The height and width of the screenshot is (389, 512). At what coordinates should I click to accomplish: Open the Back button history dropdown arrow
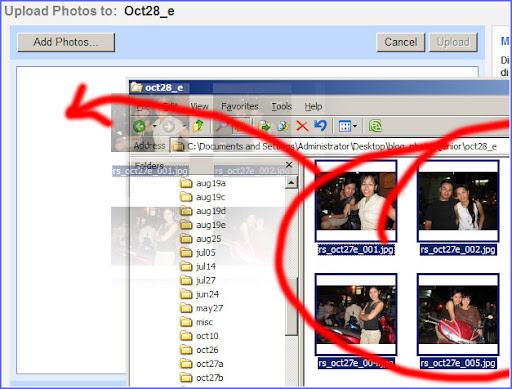[x=154, y=126]
